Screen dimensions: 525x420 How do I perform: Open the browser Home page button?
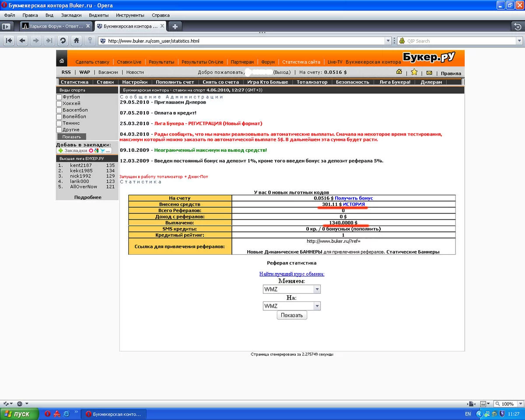77,41
